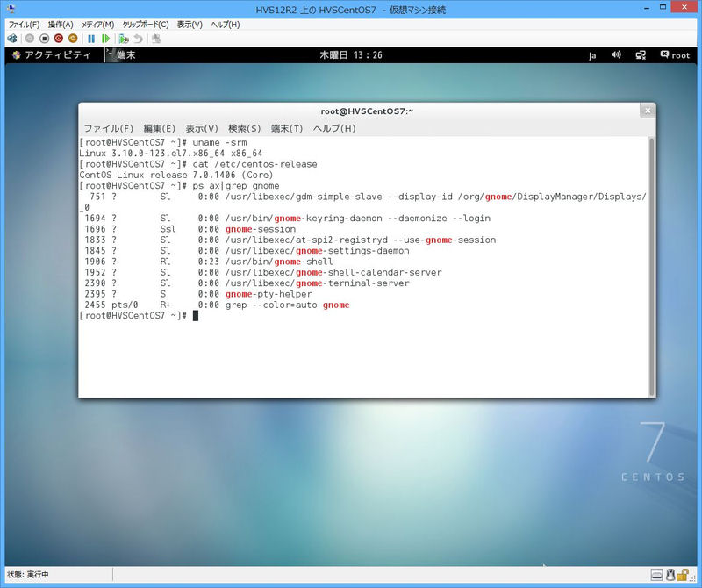
Task: Open the terminal's ヘルプ(H) menu
Action: point(334,128)
